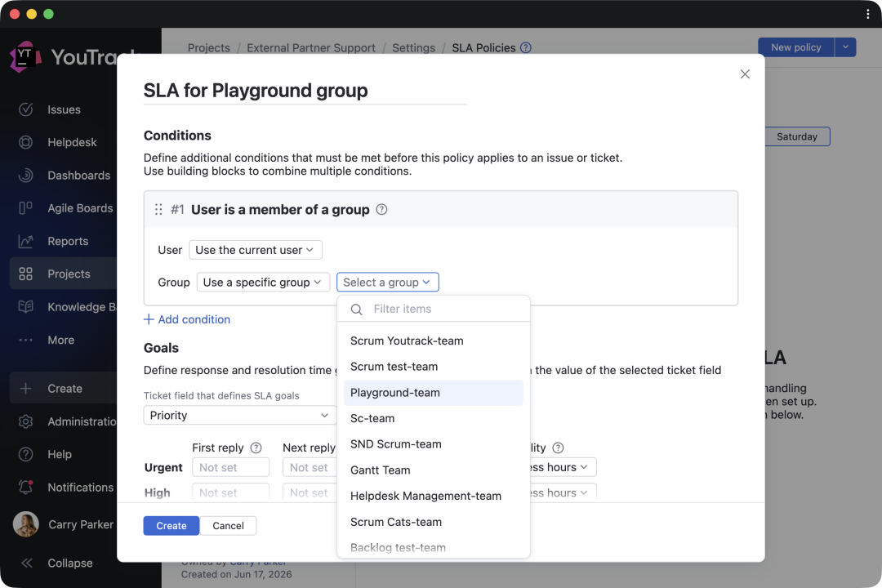Click the Collapse sidebar chevrons icon
The width and height of the screenshot is (882, 588).
(26, 563)
